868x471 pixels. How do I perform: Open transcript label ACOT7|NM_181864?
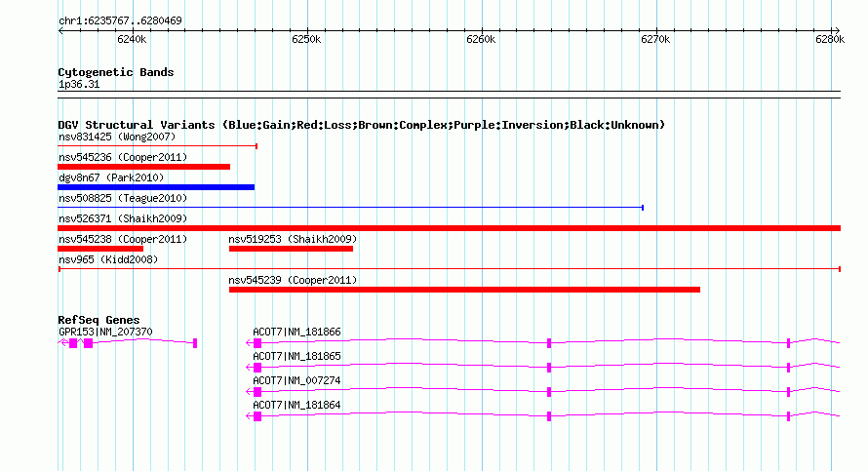pos(296,405)
